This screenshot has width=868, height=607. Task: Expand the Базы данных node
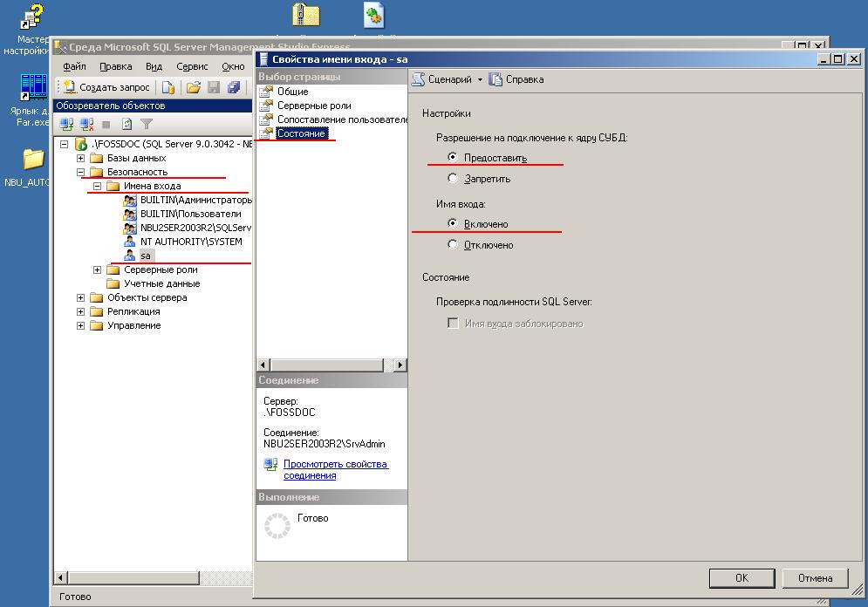[x=81, y=158]
